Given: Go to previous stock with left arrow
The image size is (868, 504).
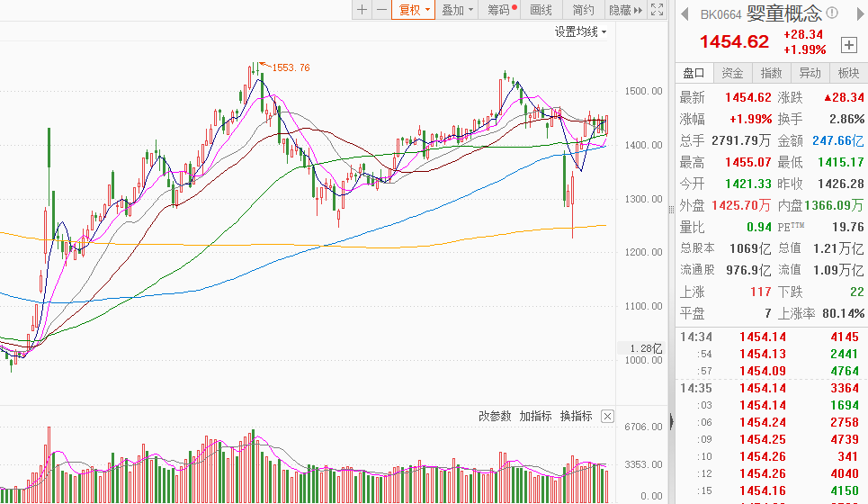Looking at the screenshot, I should [685, 14].
